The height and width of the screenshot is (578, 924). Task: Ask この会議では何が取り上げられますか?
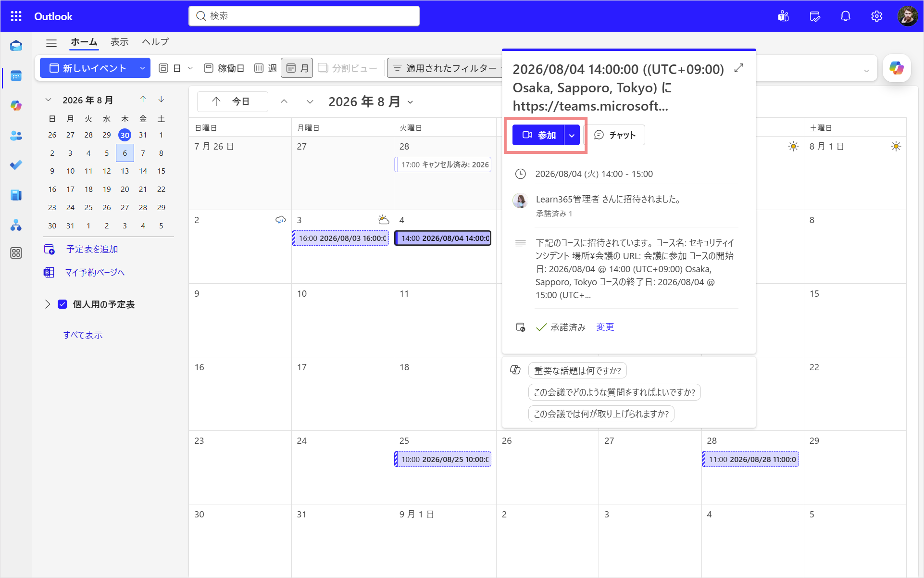(x=601, y=414)
